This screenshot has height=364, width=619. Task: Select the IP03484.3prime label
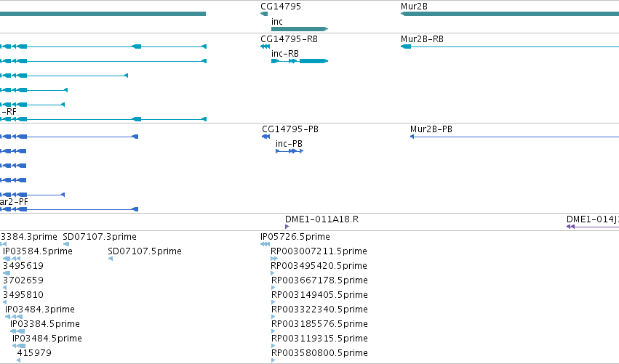tap(40, 310)
